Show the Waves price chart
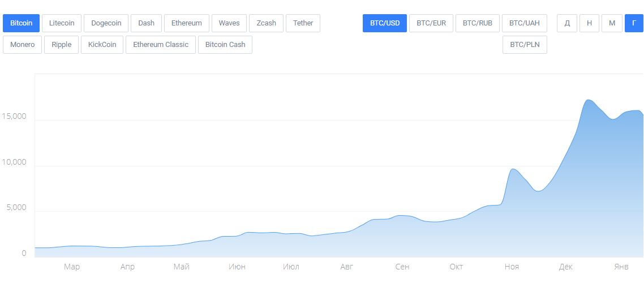Screen dimensions: 644x287 pos(229,23)
